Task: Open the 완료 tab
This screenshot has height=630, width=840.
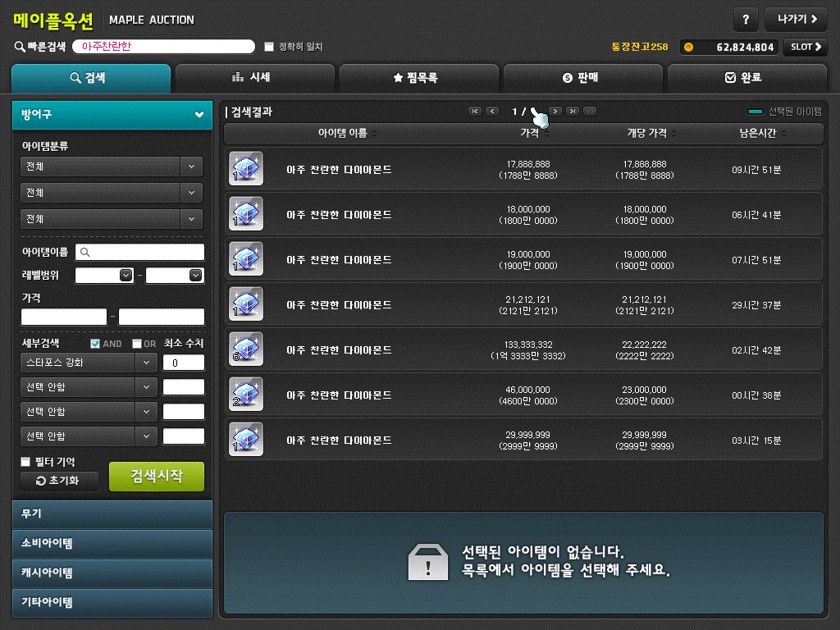Action: [x=746, y=78]
